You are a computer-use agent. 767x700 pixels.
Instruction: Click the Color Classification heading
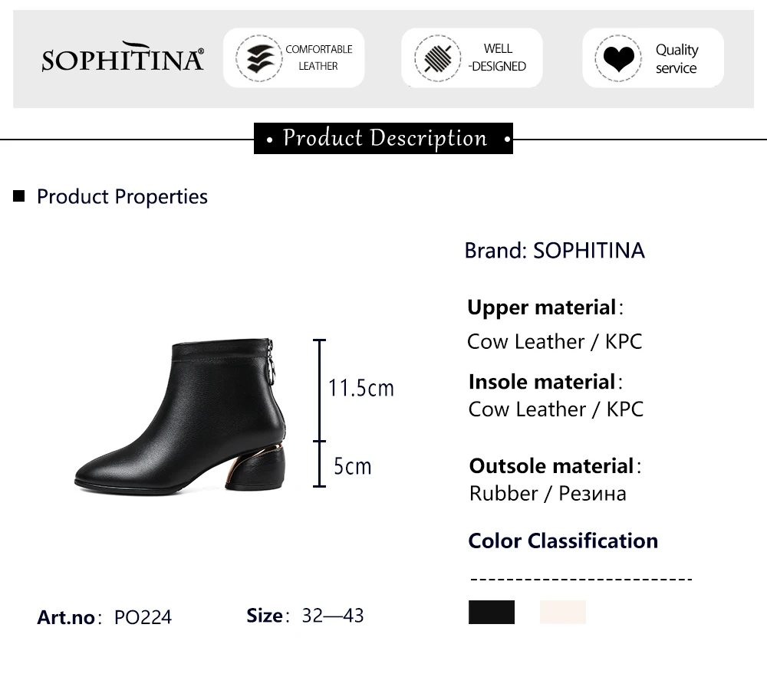coord(563,541)
